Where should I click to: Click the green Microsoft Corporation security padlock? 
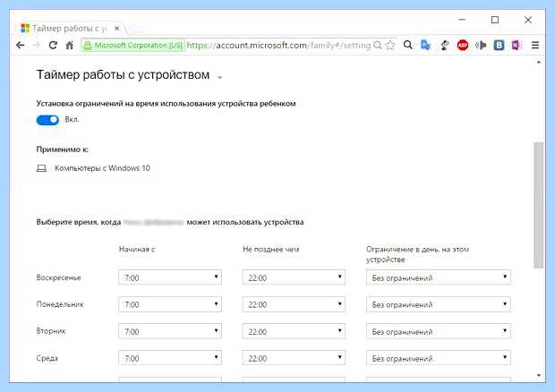pos(88,46)
